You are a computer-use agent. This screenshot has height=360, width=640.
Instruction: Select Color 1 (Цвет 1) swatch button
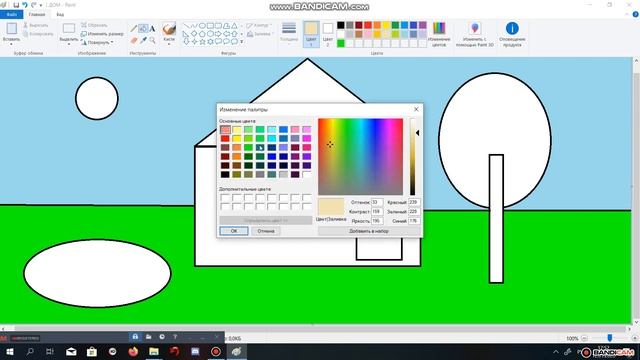(x=311, y=34)
